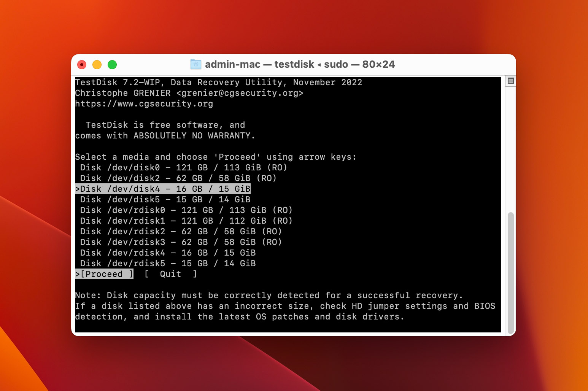Select the Quit option
This screenshot has height=391, width=588.
click(170, 274)
